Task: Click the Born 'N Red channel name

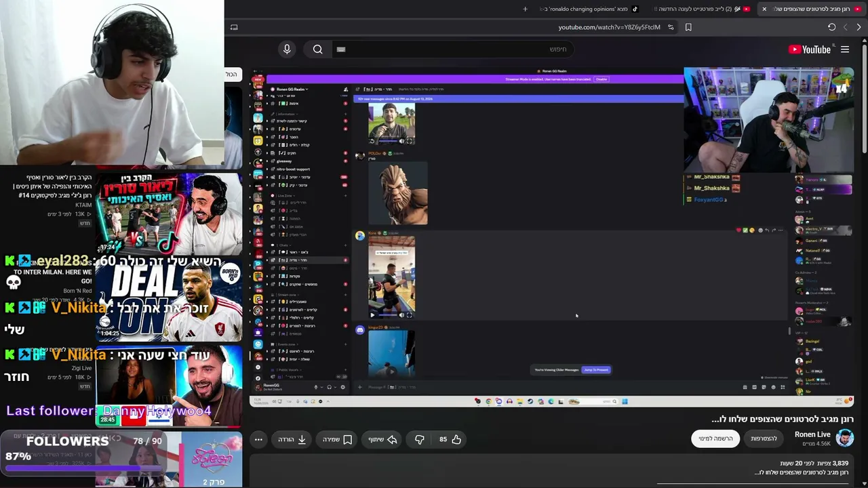Action: [x=78, y=291]
